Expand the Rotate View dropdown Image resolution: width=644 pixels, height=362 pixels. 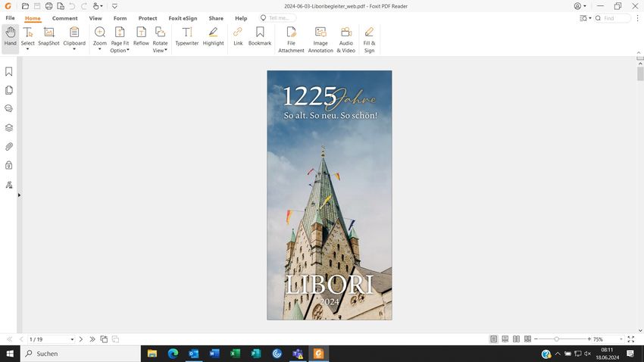[166, 50]
